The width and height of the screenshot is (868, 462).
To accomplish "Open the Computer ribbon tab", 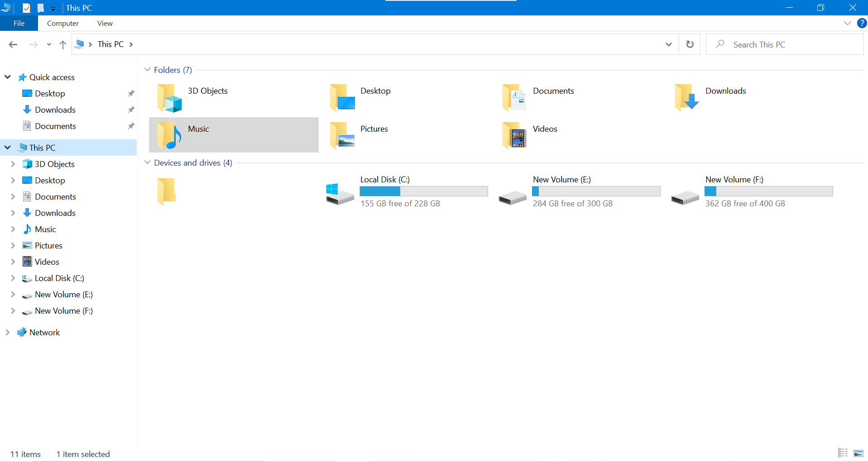I will tap(63, 23).
